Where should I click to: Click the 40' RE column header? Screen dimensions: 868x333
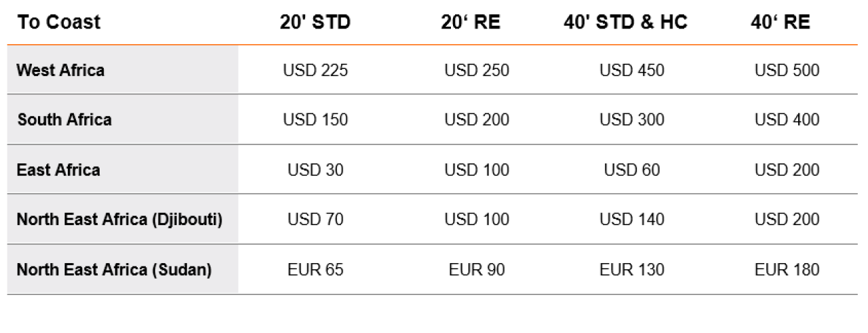click(x=781, y=22)
